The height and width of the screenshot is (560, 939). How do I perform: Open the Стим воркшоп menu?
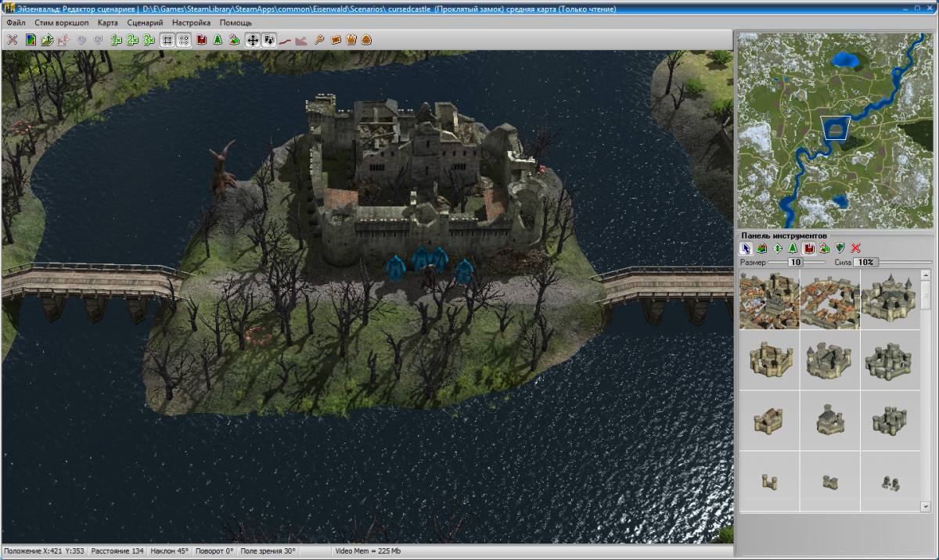pyautogui.click(x=61, y=23)
